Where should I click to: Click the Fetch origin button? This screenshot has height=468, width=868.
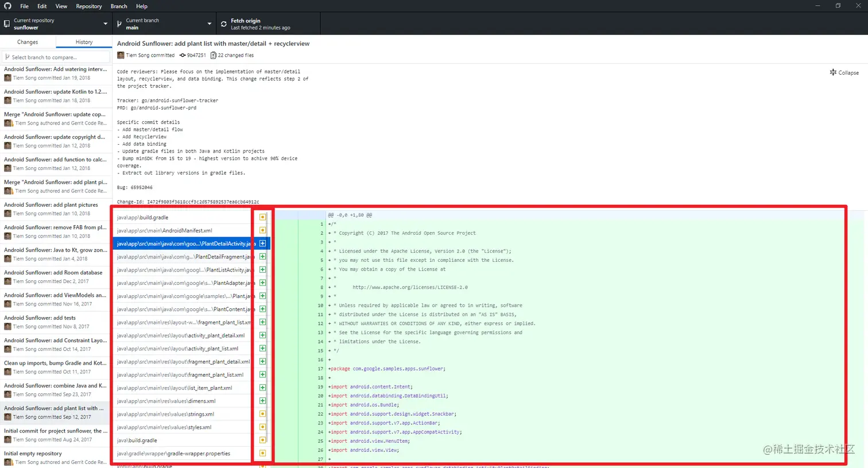268,24
